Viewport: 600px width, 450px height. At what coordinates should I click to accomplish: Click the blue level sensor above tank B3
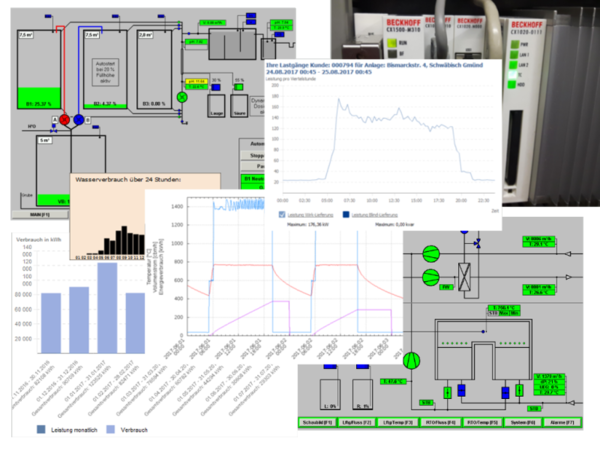coord(161,16)
